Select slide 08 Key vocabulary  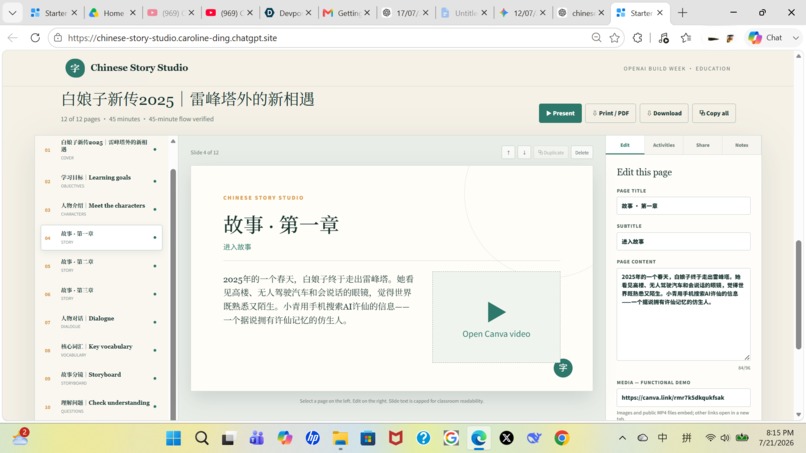(102, 350)
